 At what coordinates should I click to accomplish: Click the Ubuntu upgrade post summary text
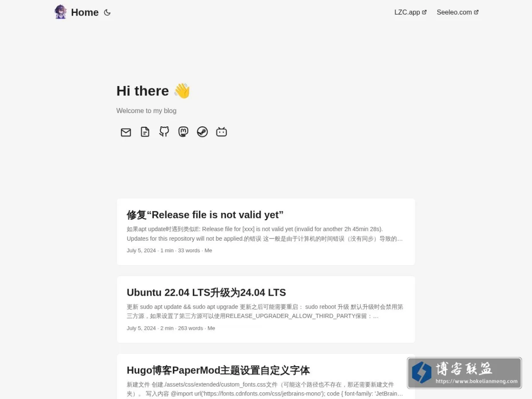[265, 311]
